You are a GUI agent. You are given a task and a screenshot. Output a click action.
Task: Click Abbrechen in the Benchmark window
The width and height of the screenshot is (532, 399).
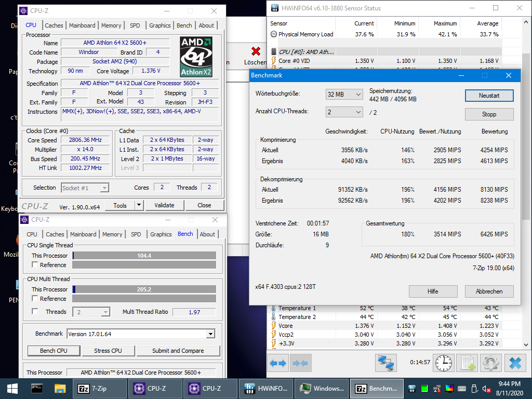point(489,291)
